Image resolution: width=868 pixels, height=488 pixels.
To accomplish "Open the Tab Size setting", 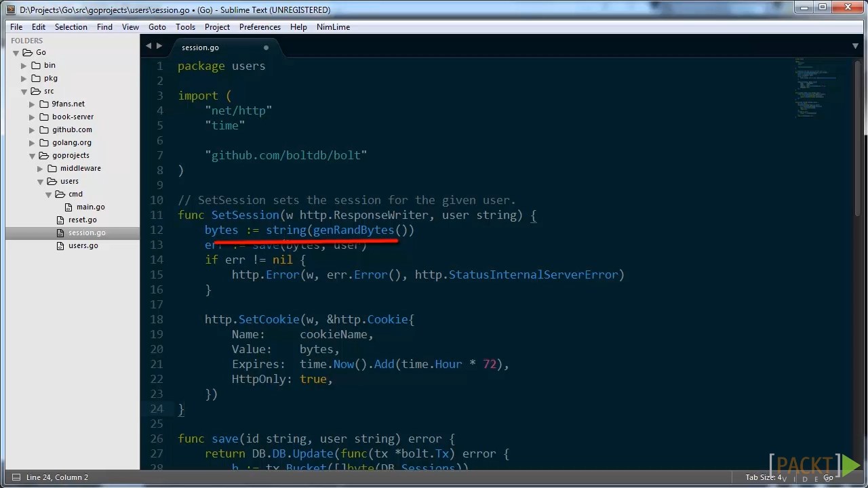I will (x=764, y=477).
